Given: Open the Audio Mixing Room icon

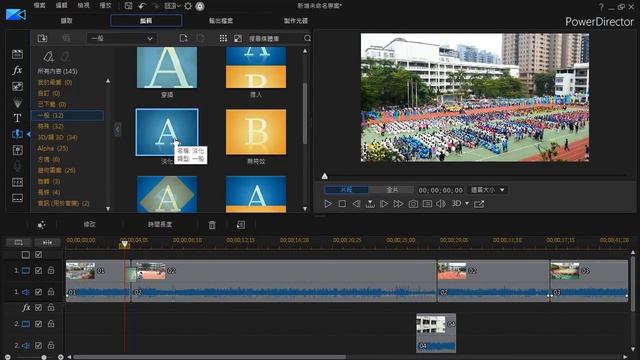Looking at the screenshot, I should pyautogui.click(x=17, y=150).
